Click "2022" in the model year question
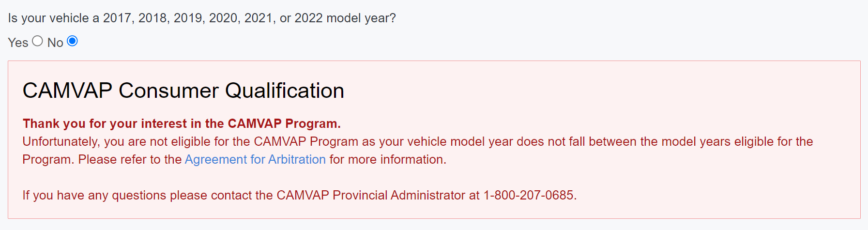The height and width of the screenshot is (230, 868). pyautogui.click(x=308, y=18)
